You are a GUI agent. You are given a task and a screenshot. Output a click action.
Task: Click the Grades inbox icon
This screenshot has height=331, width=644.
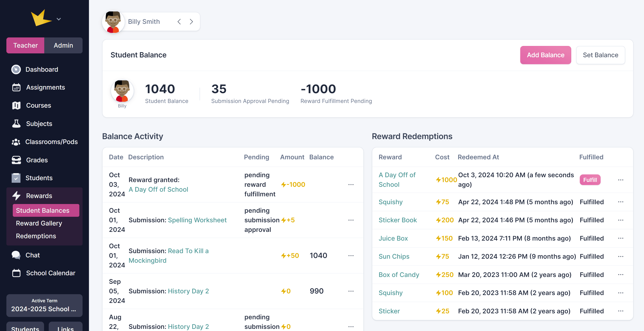(x=17, y=160)
